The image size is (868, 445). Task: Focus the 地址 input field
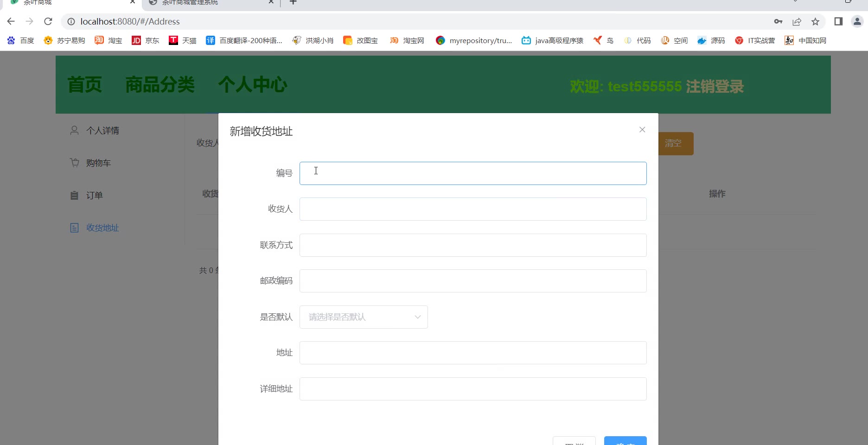[x=473, y=353]
